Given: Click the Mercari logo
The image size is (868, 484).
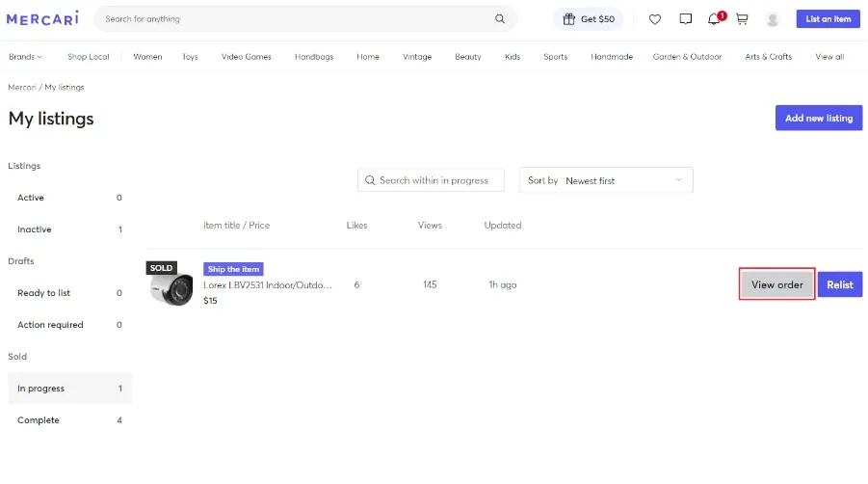Looking at the screenshot, I should pos(42,19).
